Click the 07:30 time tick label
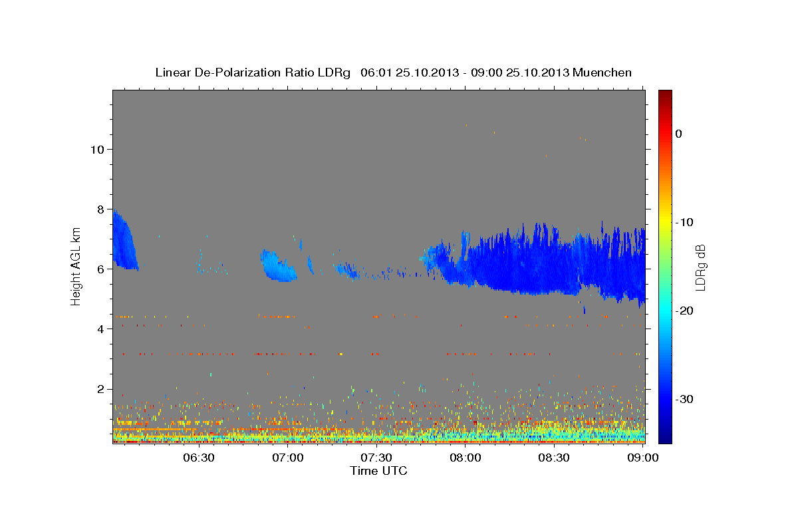The width and height of the screenshot is (798, 532). [376, 458]
